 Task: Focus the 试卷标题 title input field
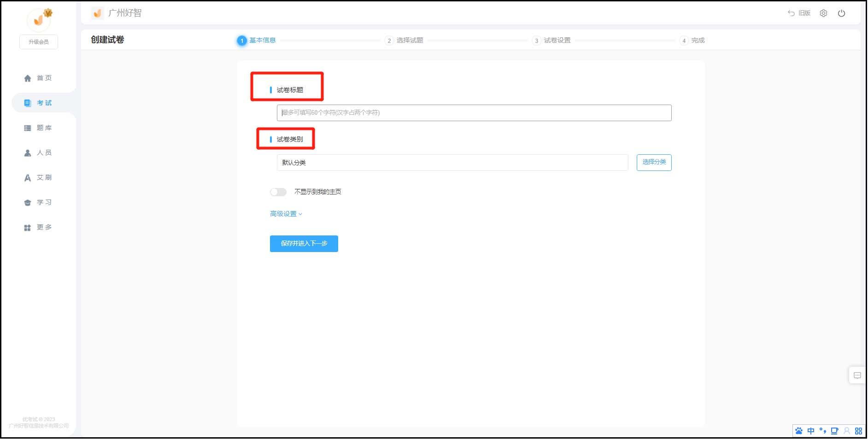click(474, 113)
